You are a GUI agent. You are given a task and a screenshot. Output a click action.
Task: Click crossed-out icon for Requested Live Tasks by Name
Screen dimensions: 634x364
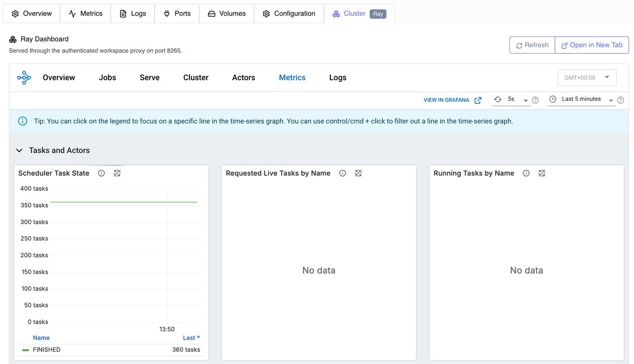358,173
